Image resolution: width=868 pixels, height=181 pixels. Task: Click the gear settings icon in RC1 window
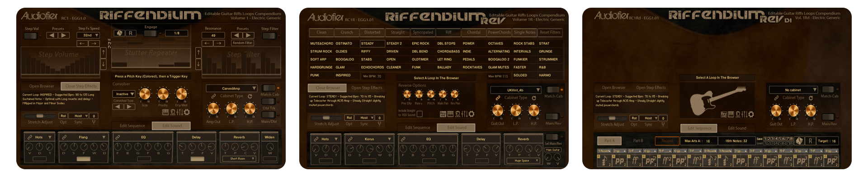point(187,112)
